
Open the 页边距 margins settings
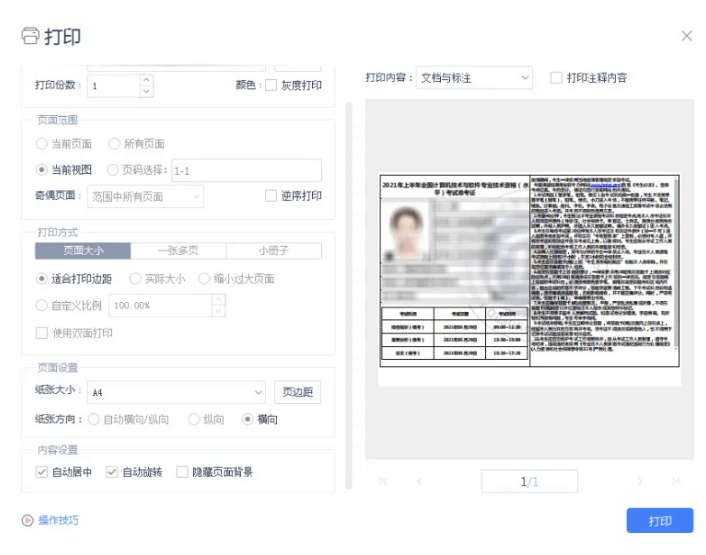click(x=297, y=392)
